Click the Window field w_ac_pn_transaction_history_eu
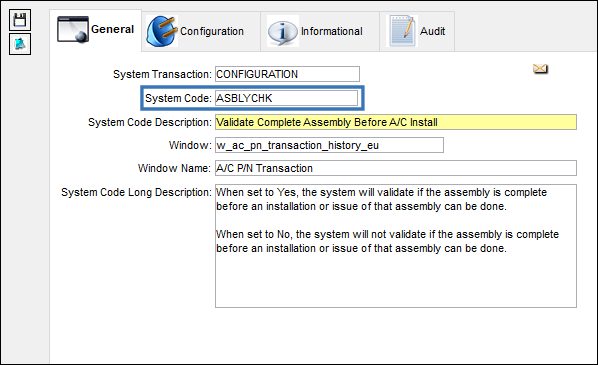This screenshot has width=598, height=365. 329,145
